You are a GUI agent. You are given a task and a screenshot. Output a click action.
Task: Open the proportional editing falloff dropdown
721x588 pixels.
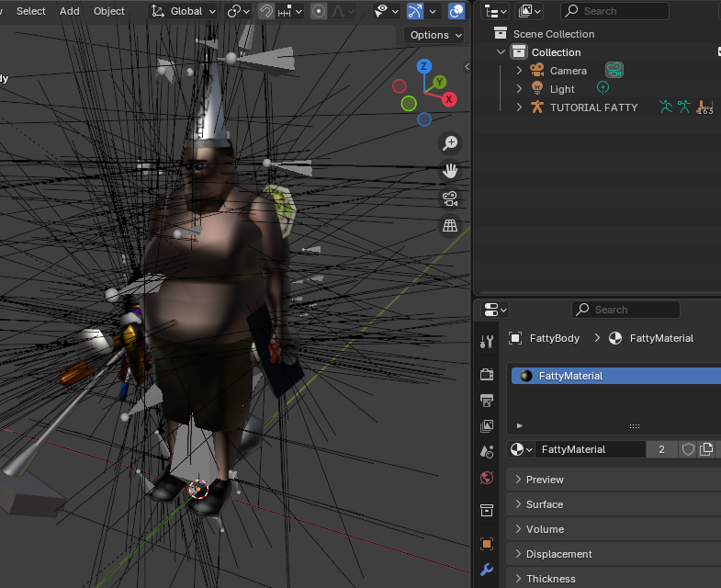click(x=343, y=11)
